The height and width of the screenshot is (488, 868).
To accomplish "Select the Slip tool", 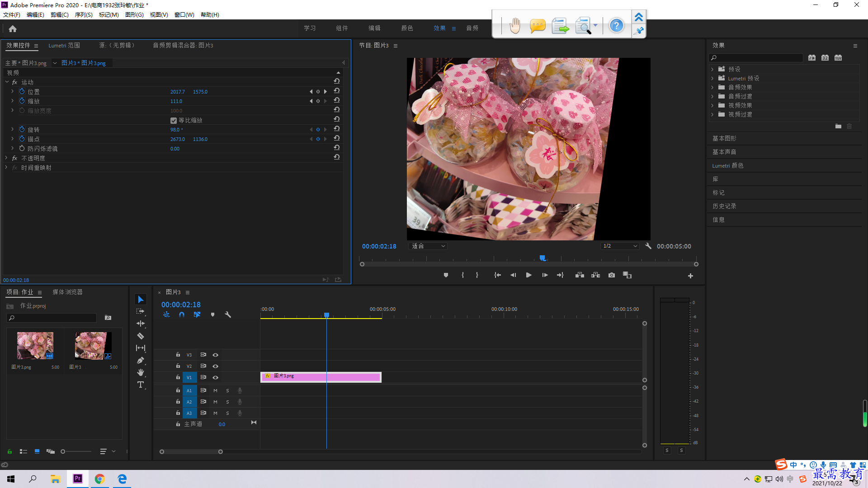I will point(141,348).
